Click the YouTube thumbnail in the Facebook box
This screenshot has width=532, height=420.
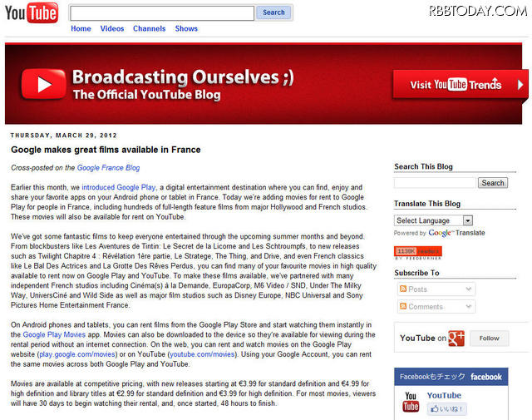pos(411,402)
